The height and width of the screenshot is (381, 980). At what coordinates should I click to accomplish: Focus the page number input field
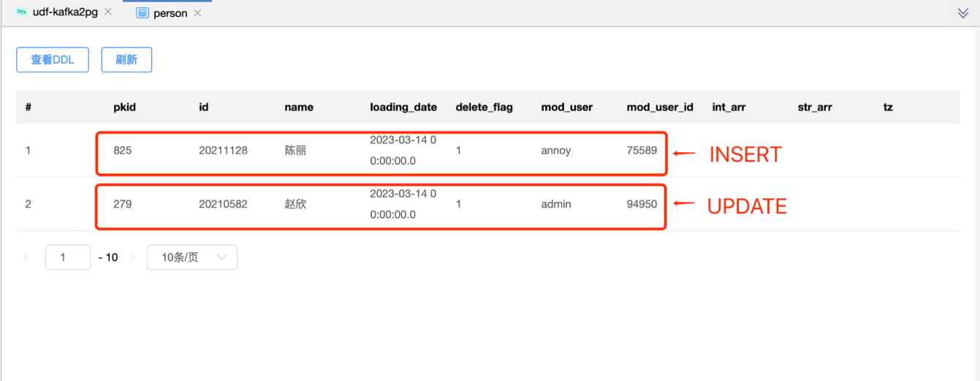[67, 257]
